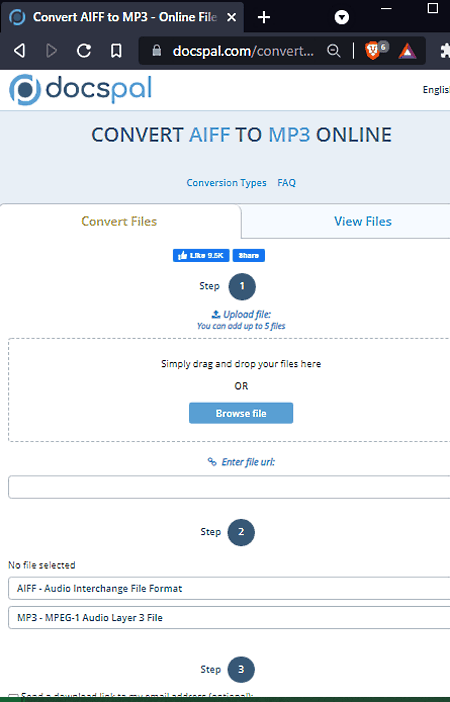Click the Brave Rewards triangle icon
The image size is (450, 702).
[x=407, y=51]
